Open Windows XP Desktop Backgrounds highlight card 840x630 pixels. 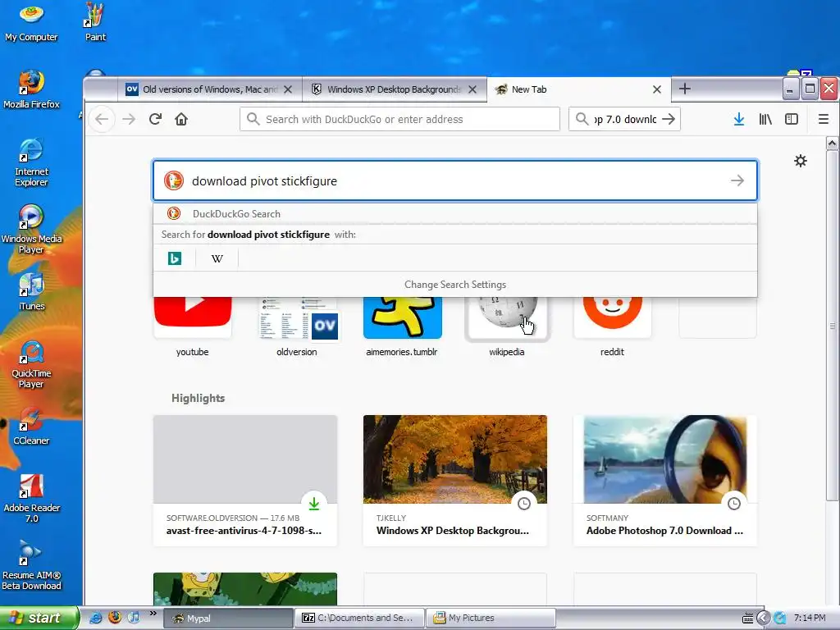coord(454,481)
